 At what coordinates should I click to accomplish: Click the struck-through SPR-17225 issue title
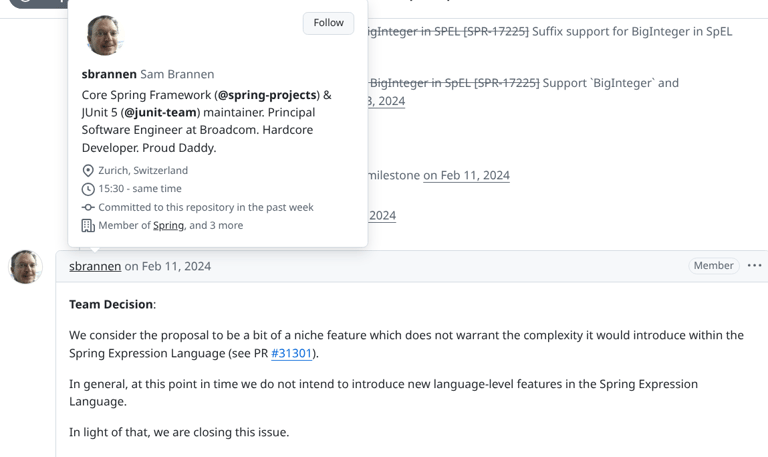coord(447,31)
